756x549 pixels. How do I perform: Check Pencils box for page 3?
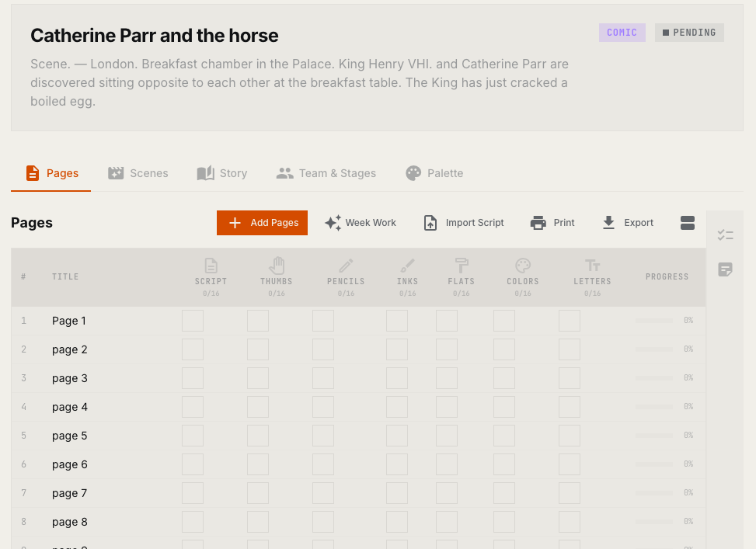click(x=323, y=378)
